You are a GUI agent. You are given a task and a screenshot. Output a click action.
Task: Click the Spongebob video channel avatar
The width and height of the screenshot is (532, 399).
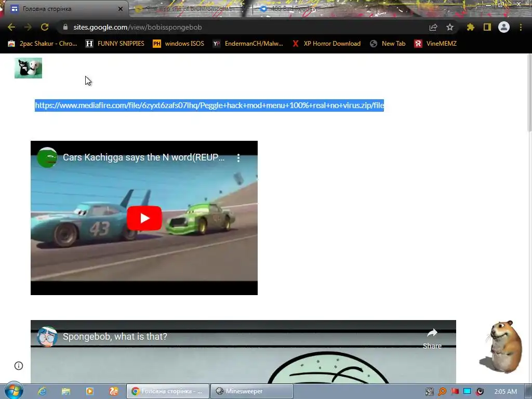pyautogui.click(x=47, y=337)
